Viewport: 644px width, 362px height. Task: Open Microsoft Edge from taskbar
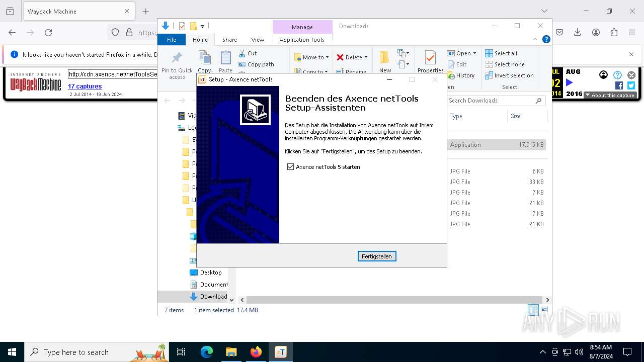point(207,352)
